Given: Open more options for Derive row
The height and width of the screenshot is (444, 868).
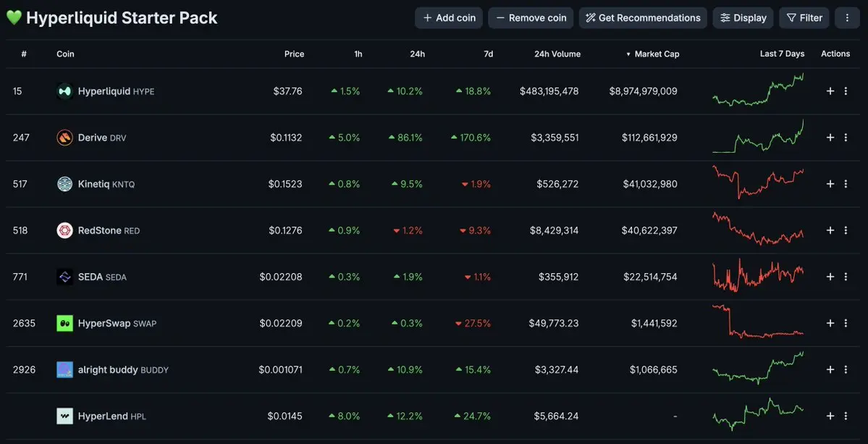Looking at the screenshot, I should point(846,138).
